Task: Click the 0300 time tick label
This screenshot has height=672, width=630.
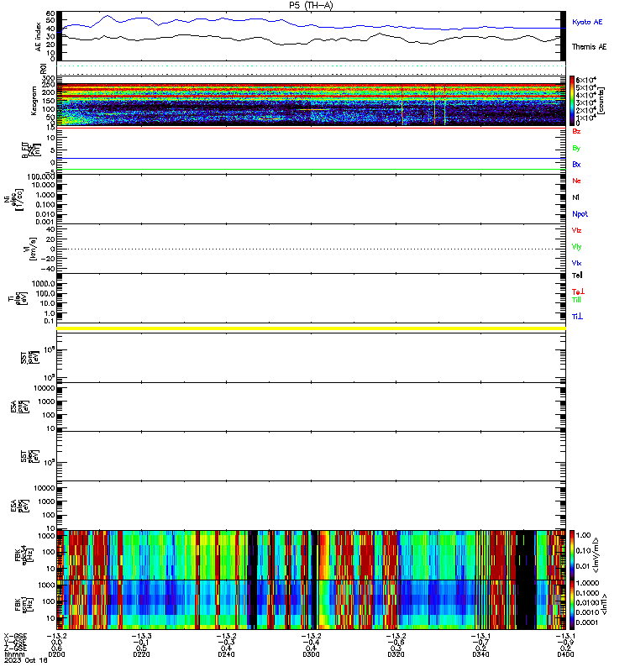Action: click(x=311, y=654)
